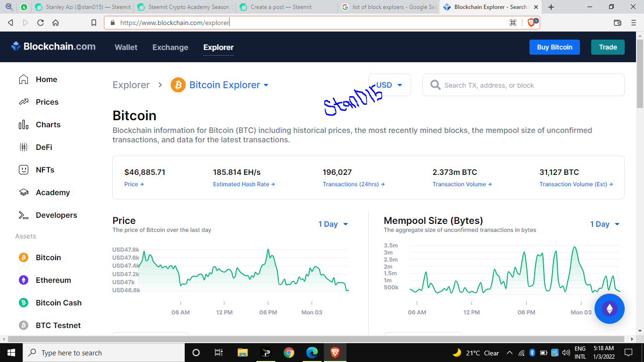Click the NFTs smiley icon
The image size is (644, 362).
click(x=24, y=170)
